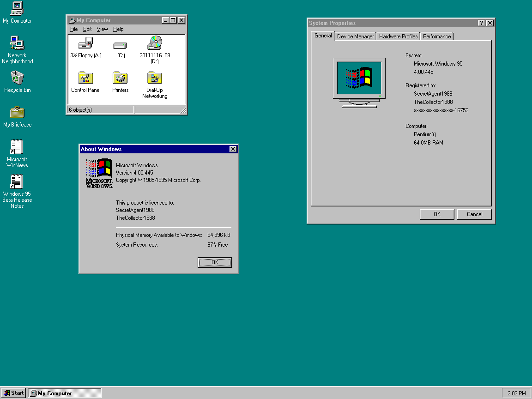
Task: Open My Briefcase
Action: point(17,112)
